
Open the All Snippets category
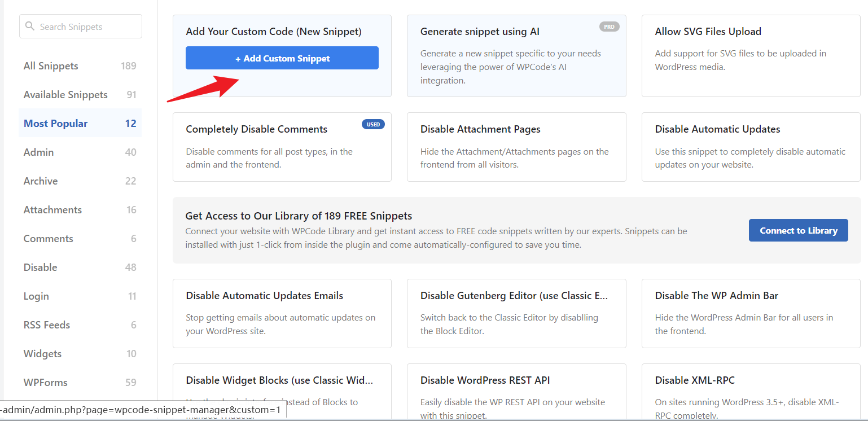pyautogui.click(x=80, y=66)
